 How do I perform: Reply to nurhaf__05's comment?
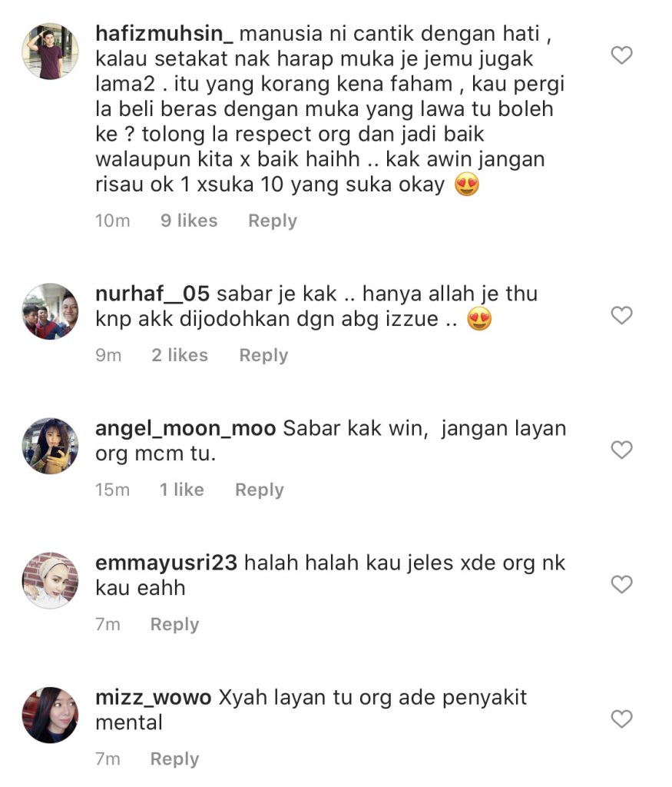(x=263, y=355)
